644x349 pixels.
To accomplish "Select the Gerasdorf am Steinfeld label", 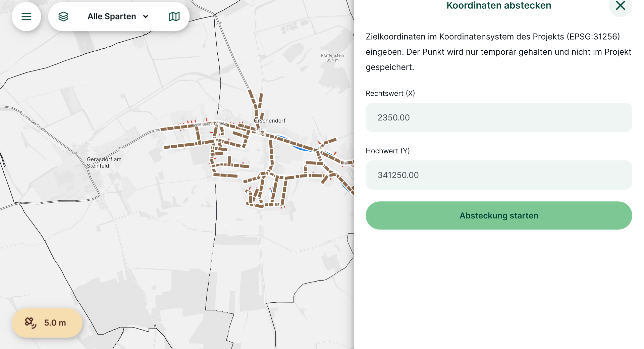I will click(104, 162).
